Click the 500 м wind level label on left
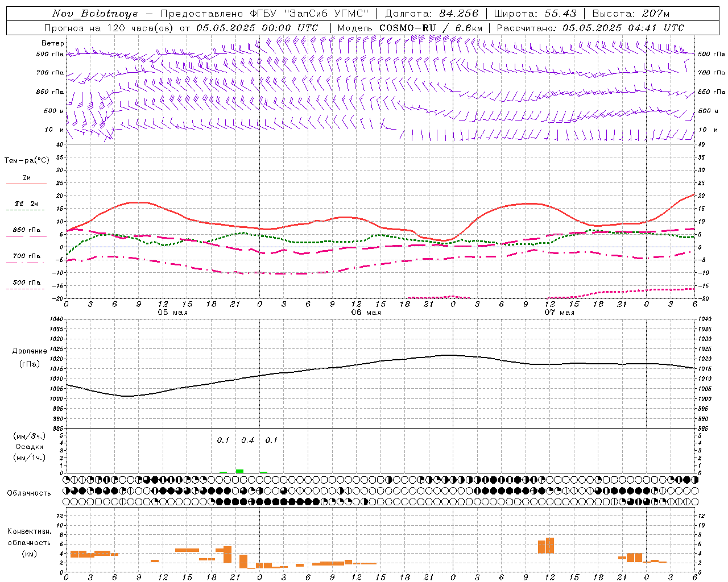 55,111
